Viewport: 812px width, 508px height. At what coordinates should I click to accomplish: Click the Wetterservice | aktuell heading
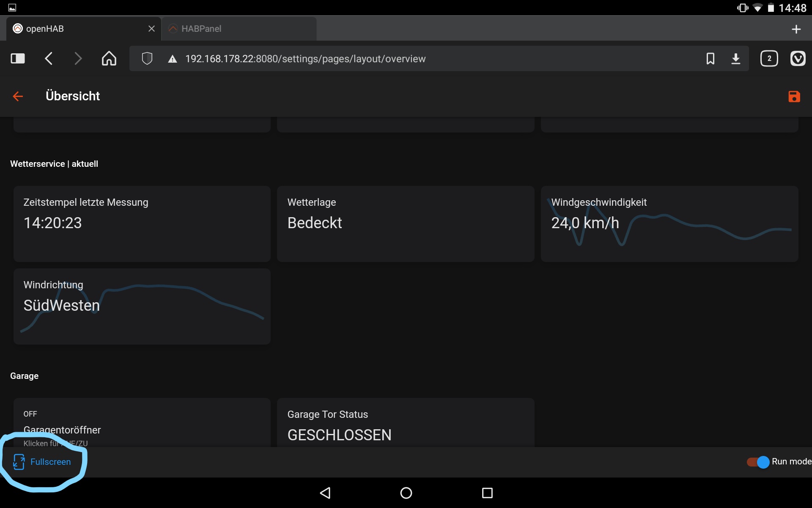coord(54,164)
